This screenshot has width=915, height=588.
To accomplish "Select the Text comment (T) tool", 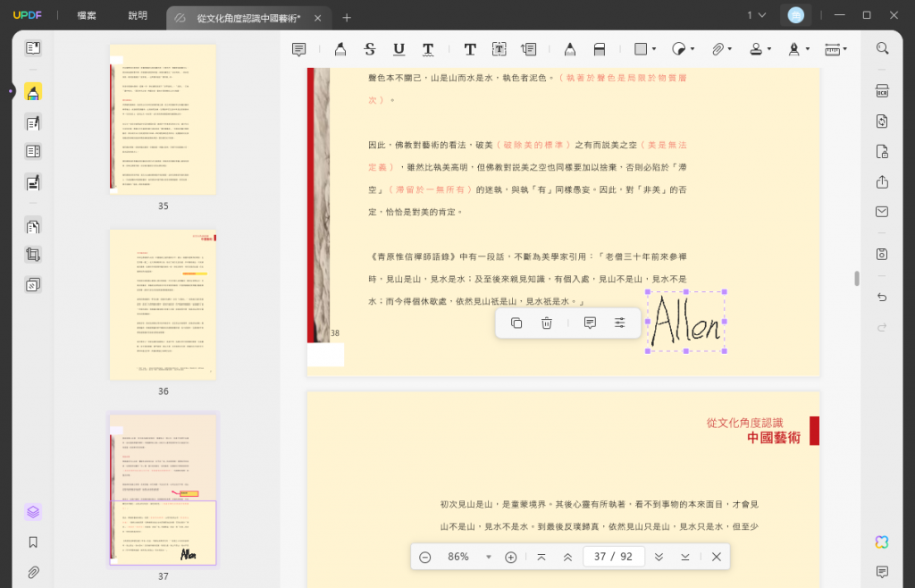I will [x=470, y=49].
